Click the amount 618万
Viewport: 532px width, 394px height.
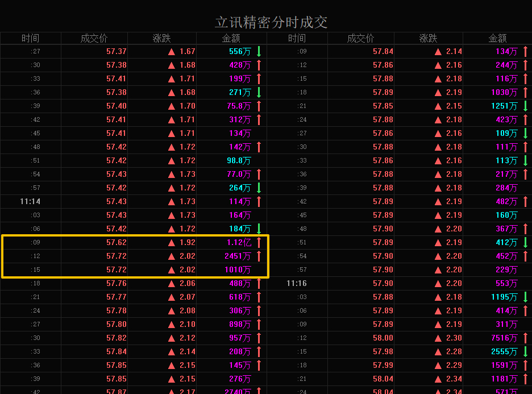coord(240,297)
